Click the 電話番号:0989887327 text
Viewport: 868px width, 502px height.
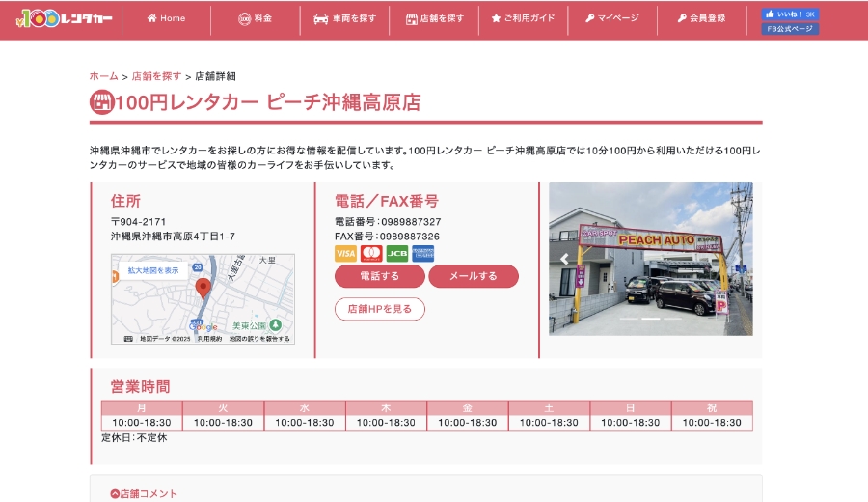tap(388, 222)
